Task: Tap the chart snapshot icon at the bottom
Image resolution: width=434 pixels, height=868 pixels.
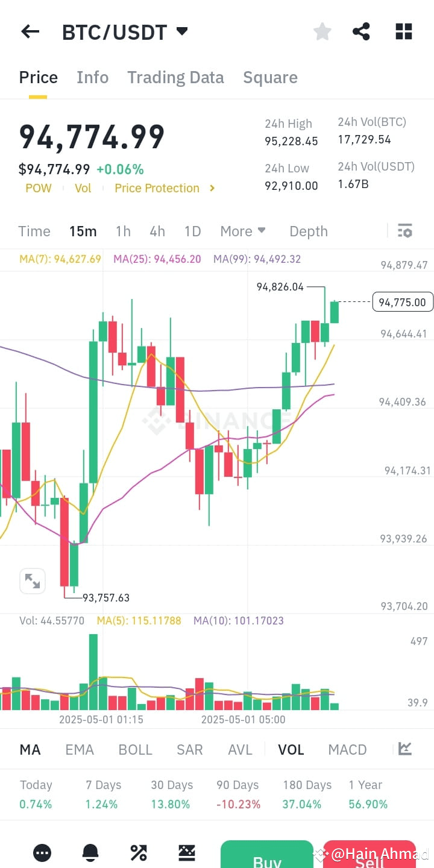Action: coord(187,852)
